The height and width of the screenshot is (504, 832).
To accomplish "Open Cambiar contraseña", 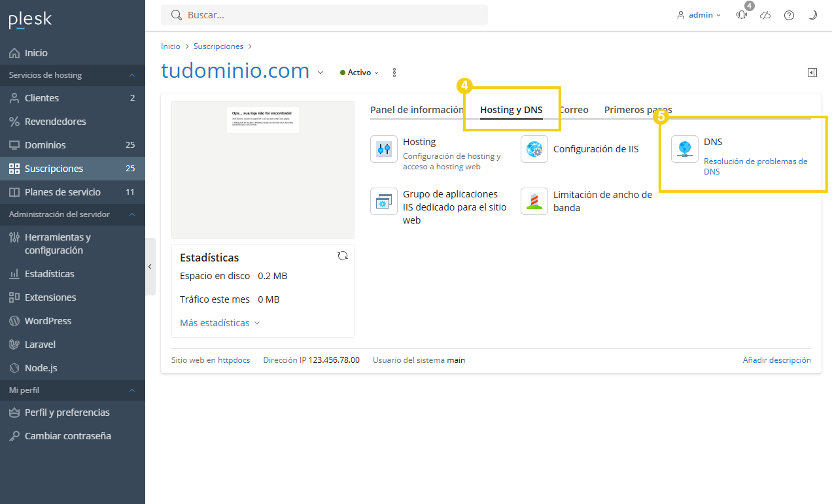I will click(72, 436).
